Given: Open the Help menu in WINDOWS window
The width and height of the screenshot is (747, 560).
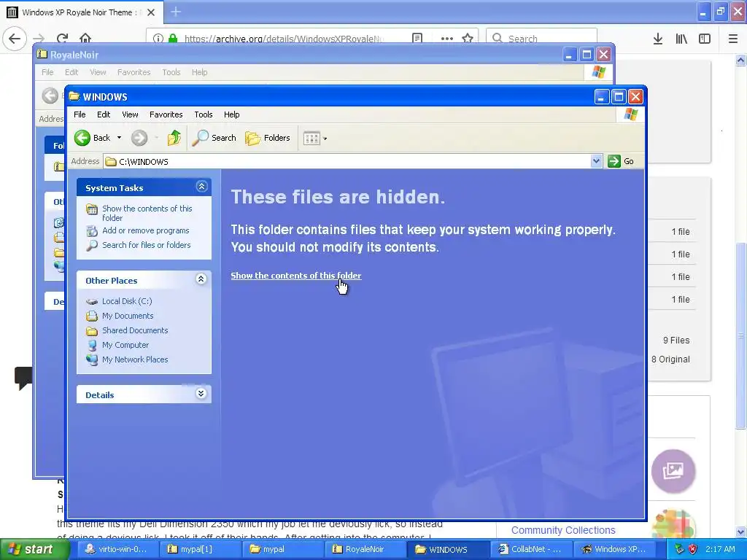Looking at the screenshot, I should [231, 114].
